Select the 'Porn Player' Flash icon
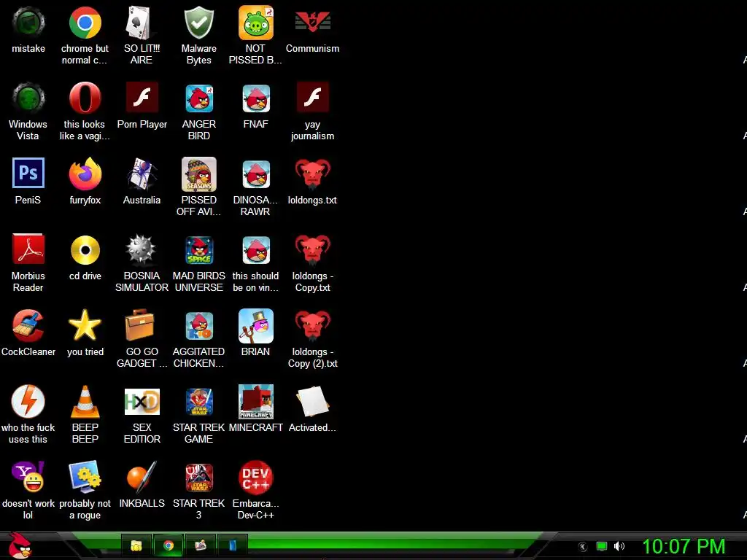The width and height of the screenshot is (747, 560). 142,97
